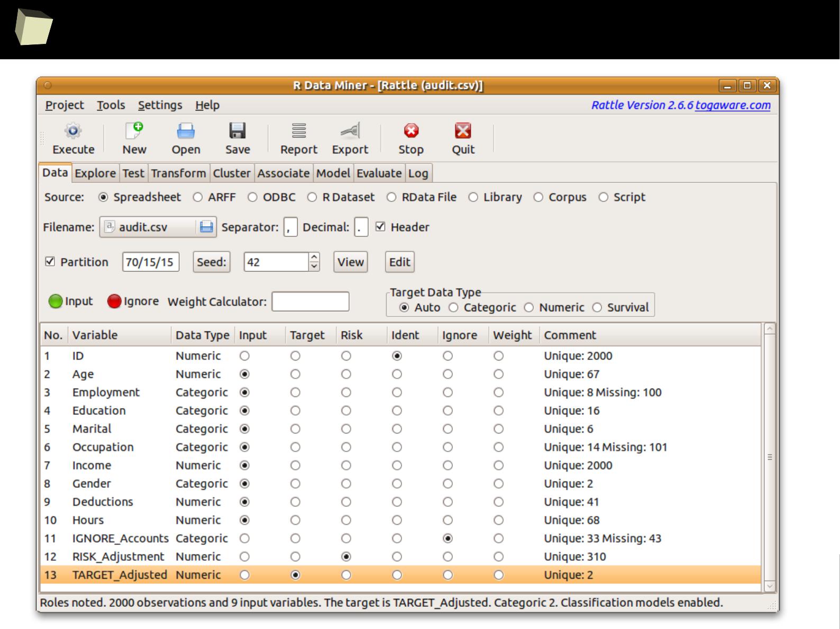Open the Settings menu
This screenshot has width=840, height=629.
[160, 105]
